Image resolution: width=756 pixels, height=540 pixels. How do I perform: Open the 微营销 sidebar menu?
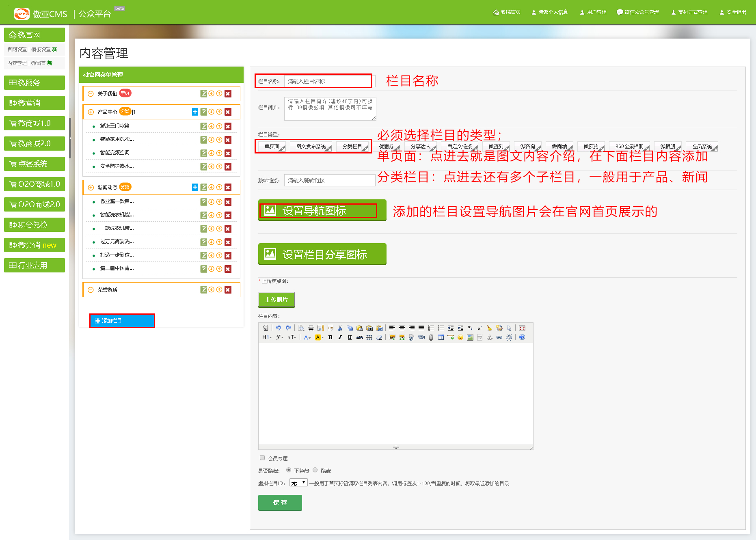coord(35,103)
